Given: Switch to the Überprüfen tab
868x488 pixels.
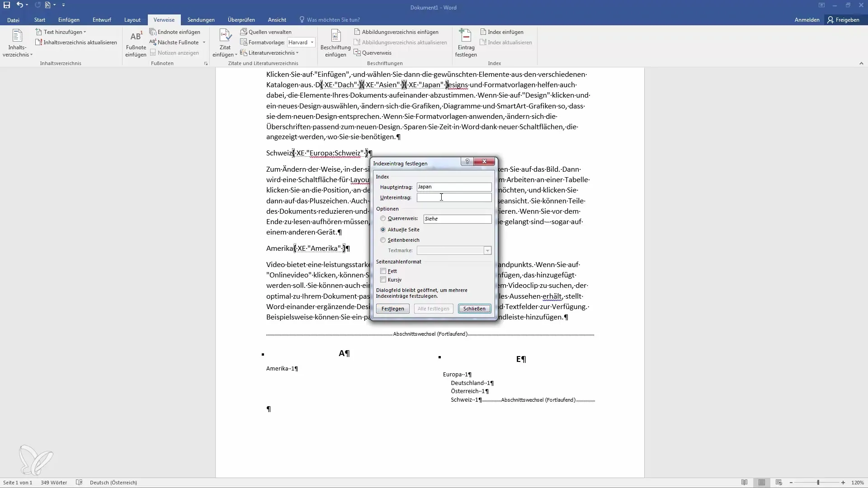Looking at the screenshot, I should coord(241,20).
